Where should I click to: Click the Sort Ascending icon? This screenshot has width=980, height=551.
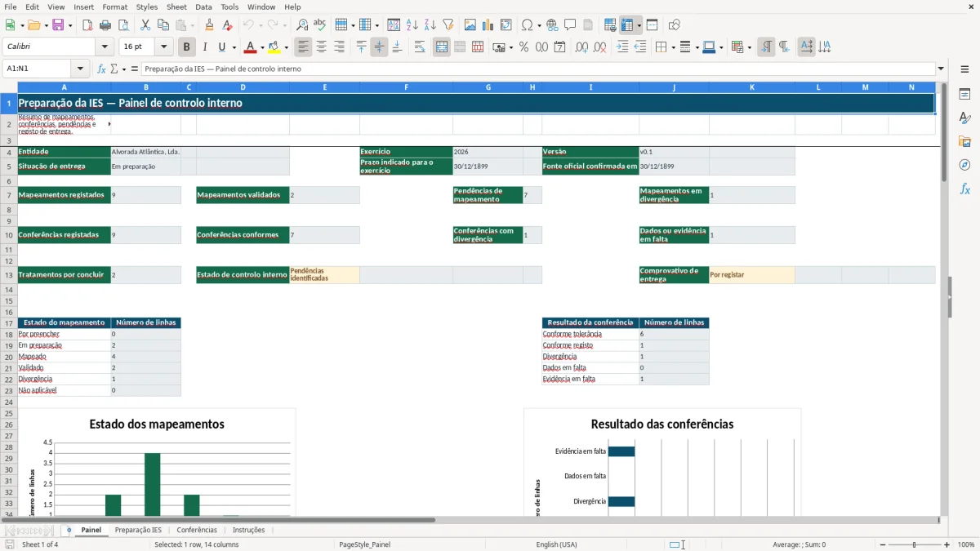click(412, 25)
